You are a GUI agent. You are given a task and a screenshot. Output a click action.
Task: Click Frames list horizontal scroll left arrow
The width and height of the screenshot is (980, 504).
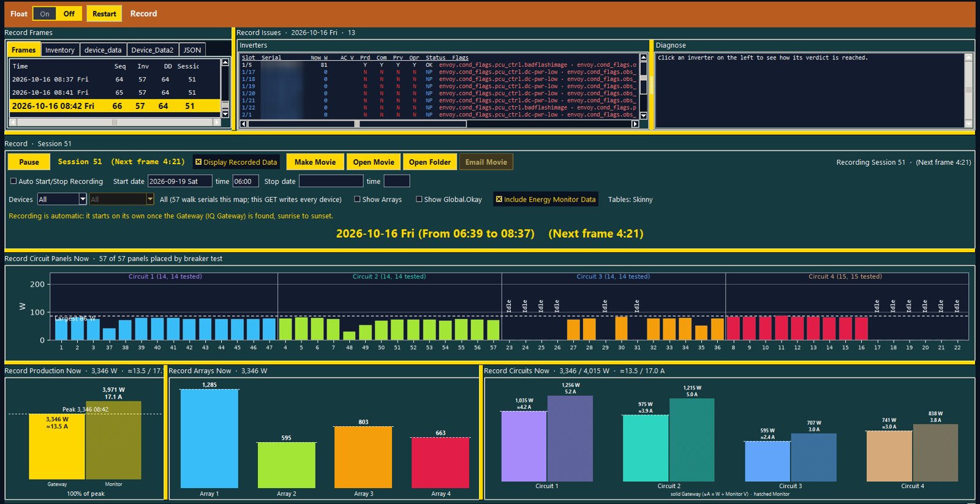(13, 122)
